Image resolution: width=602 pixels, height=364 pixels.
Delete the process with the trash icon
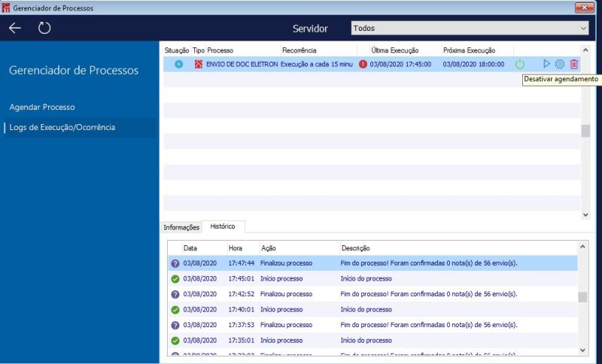574,64
